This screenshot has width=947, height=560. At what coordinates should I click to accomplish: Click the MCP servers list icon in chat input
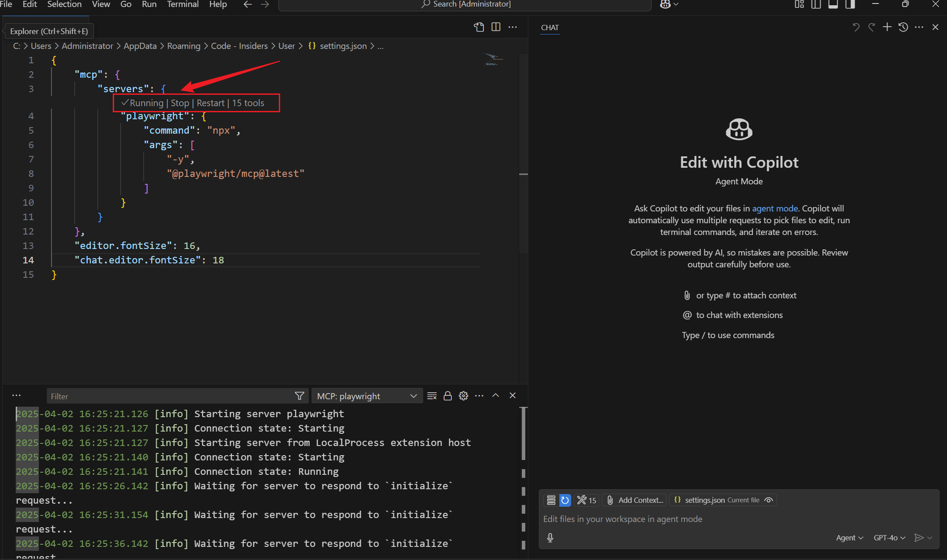coord(551,500)
